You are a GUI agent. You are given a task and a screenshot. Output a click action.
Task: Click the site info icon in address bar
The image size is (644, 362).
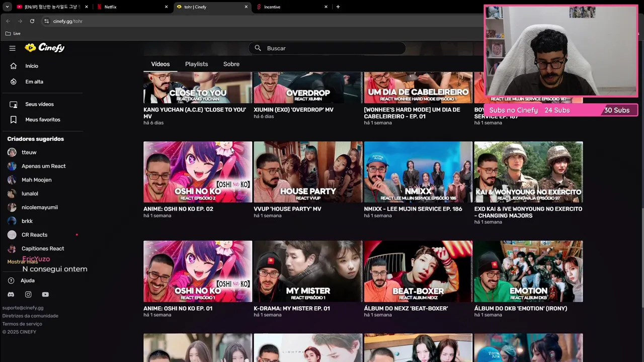pyautogui.click(x=46, y=21)
